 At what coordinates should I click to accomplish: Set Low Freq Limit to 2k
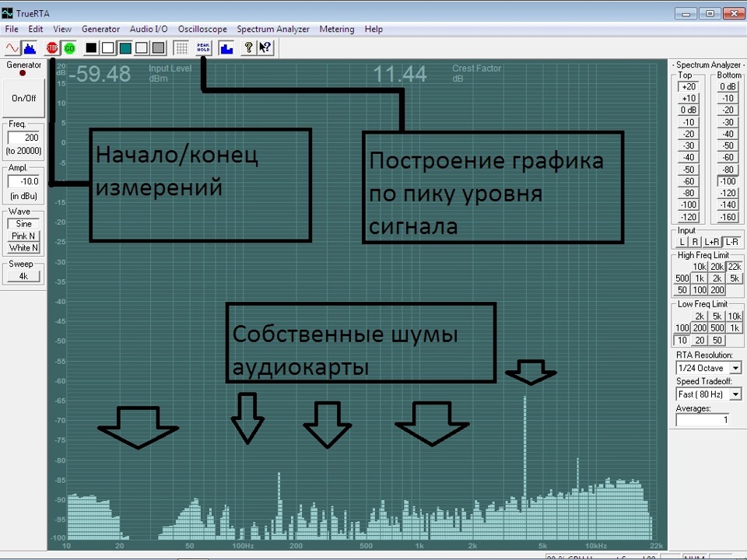pos(700,317)
